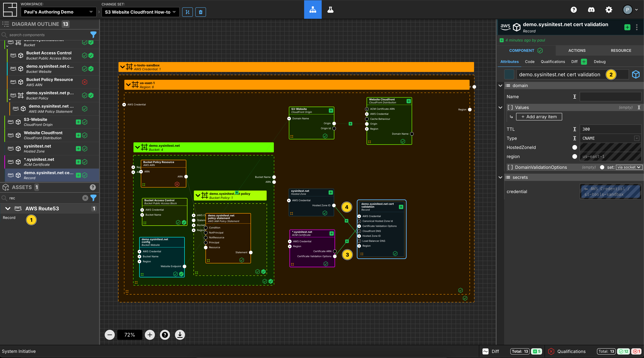This screenshot has height=358, width=644.
Task: Open the Assets panel help icon
Action: [x=93, y=187]
